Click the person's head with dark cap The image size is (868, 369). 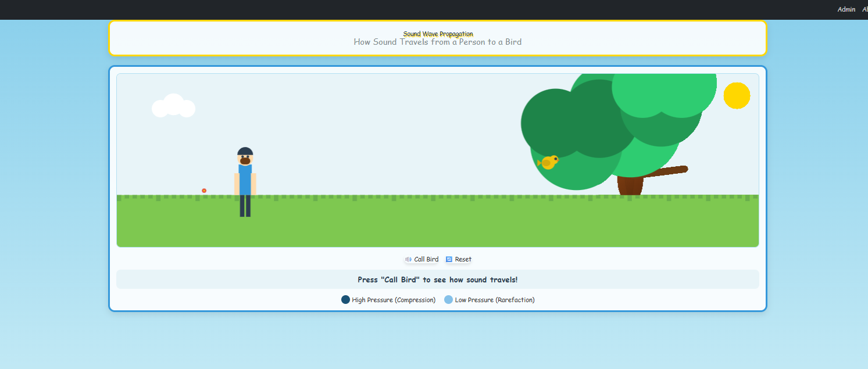tap(245, 155)
